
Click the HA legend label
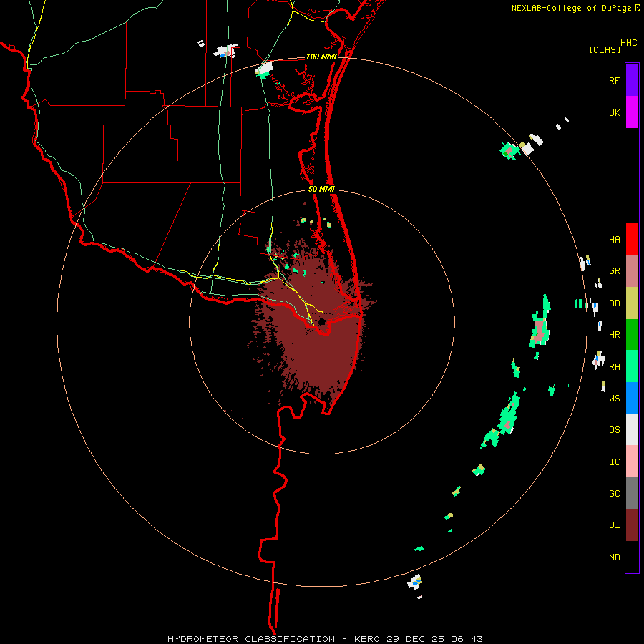click(x=614, y=239)
